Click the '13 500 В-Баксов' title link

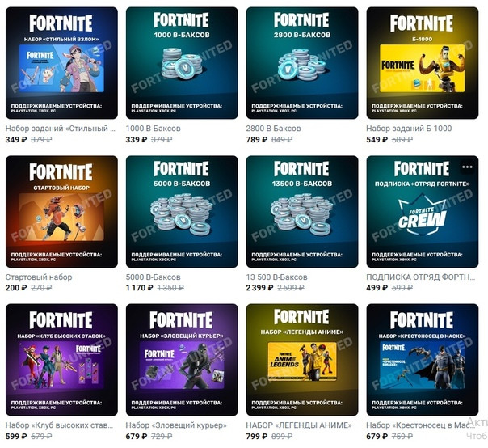(x=276, y=277)
